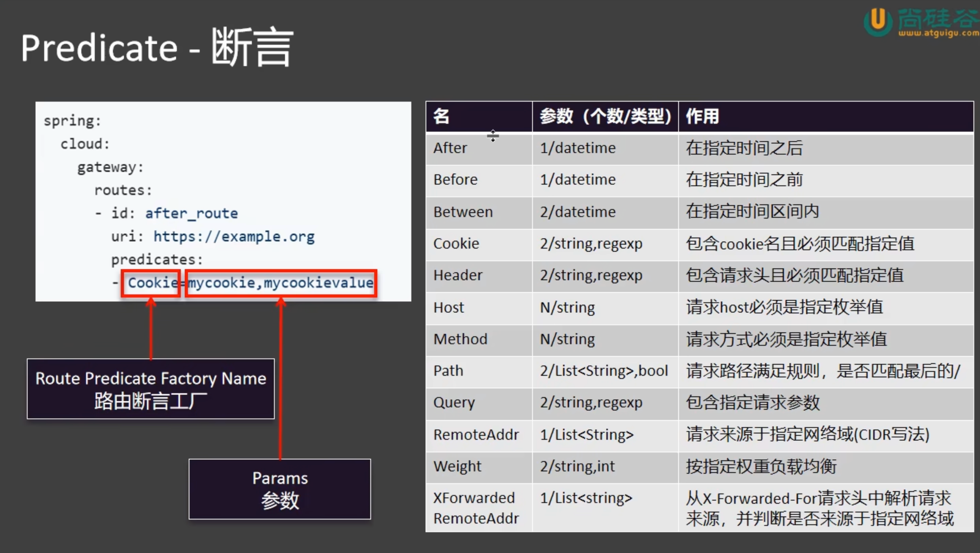Image resolution: width=980 pixels, height=553 pixels.
Task: Click the atguigu logo icon
Action: click(x=877, y=21)
